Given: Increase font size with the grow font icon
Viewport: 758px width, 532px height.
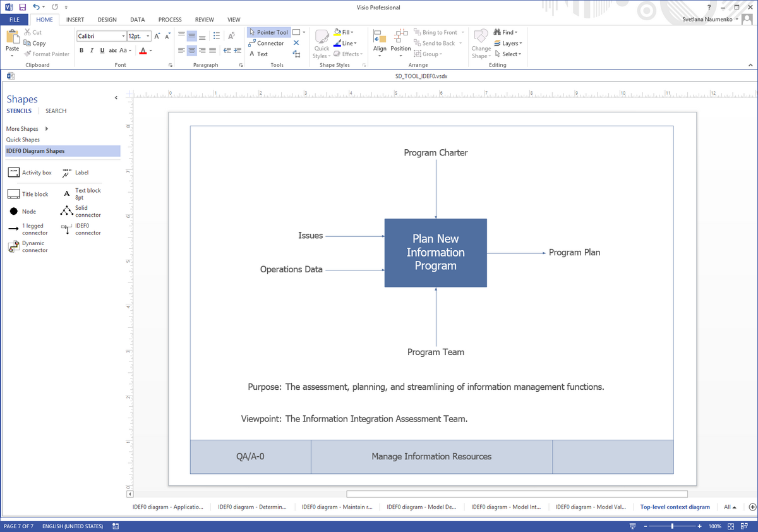Looking at the screenshot, I should tap(157, 36).
